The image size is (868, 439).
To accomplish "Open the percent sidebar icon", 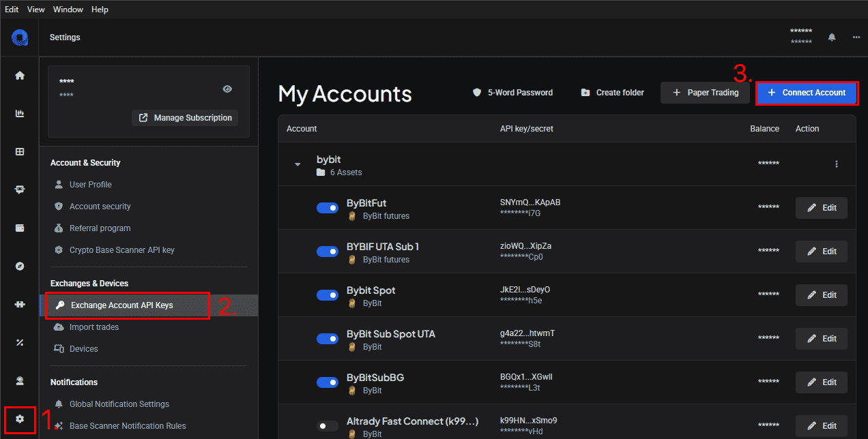I will 20,342.
